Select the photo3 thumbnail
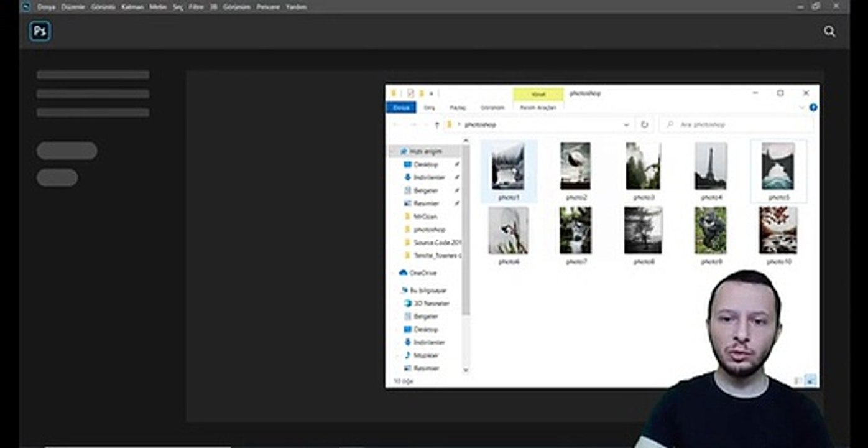868x448 pixels. (x=644, y=166)
